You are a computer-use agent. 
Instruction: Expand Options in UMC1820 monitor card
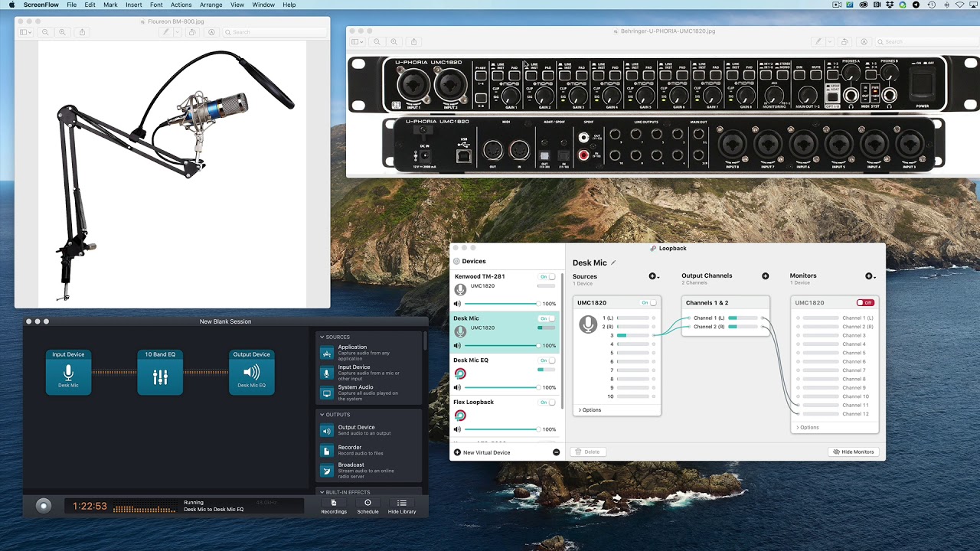807,428
